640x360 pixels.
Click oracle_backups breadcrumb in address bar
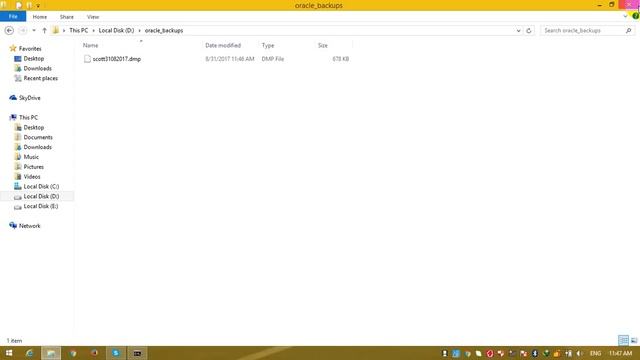(164, 31)
